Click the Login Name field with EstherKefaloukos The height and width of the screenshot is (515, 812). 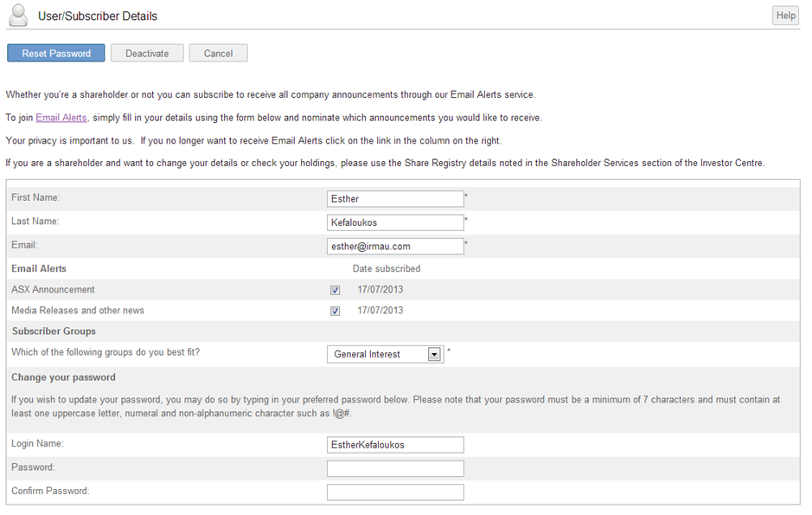click(x=395, y=445)
